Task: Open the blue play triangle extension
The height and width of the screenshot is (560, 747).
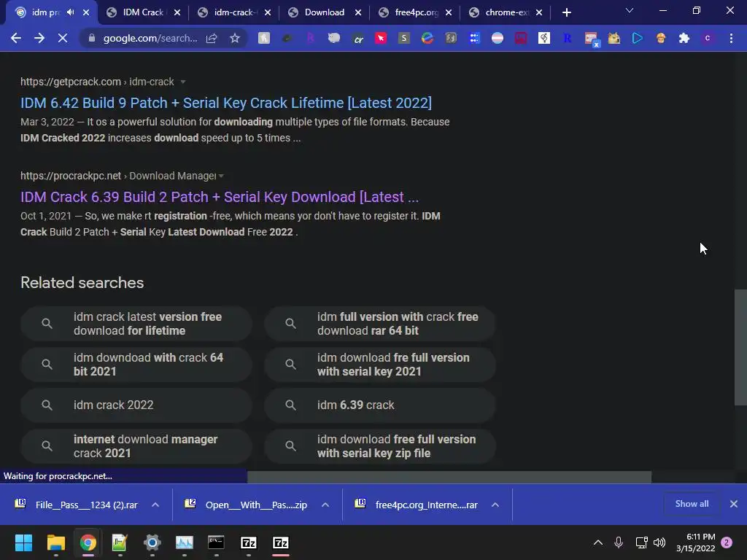Action: pyautogui.click(x=638, y=38)
